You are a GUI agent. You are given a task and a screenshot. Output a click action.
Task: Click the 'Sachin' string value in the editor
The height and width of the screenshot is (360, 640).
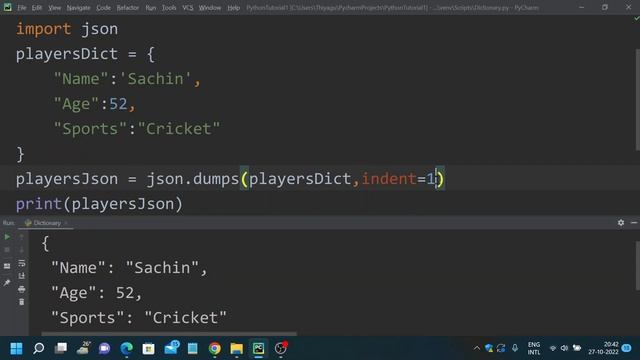tap(155, 79)
